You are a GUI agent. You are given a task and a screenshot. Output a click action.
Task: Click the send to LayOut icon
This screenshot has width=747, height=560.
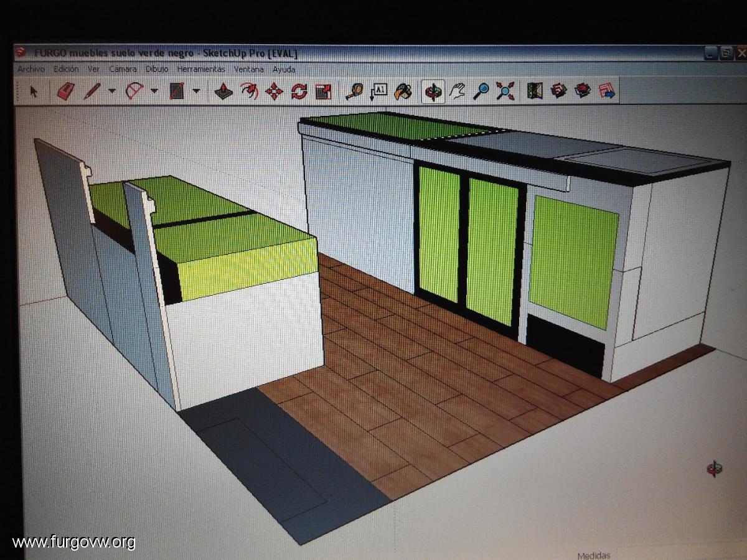pos(606,91)
